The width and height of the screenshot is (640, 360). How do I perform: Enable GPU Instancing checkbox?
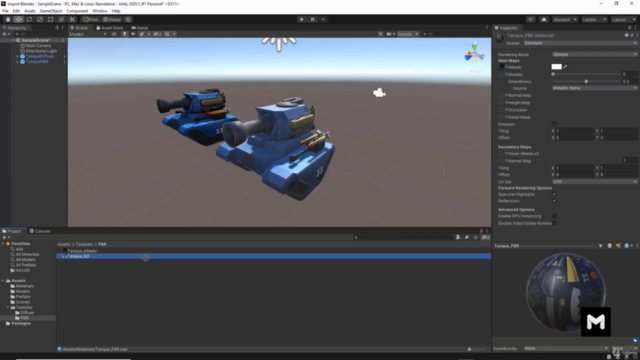[554, 216]
